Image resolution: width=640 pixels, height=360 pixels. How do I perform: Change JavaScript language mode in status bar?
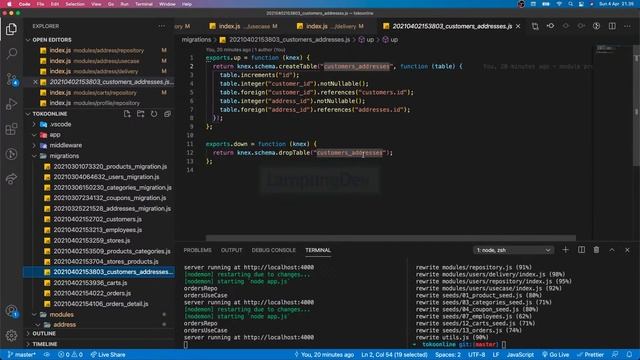click(520, 354)
